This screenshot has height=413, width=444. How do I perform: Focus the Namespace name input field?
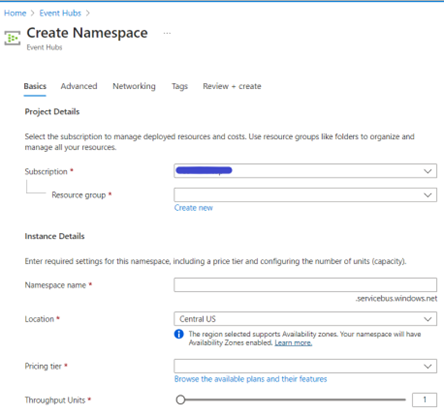[305, 285]
